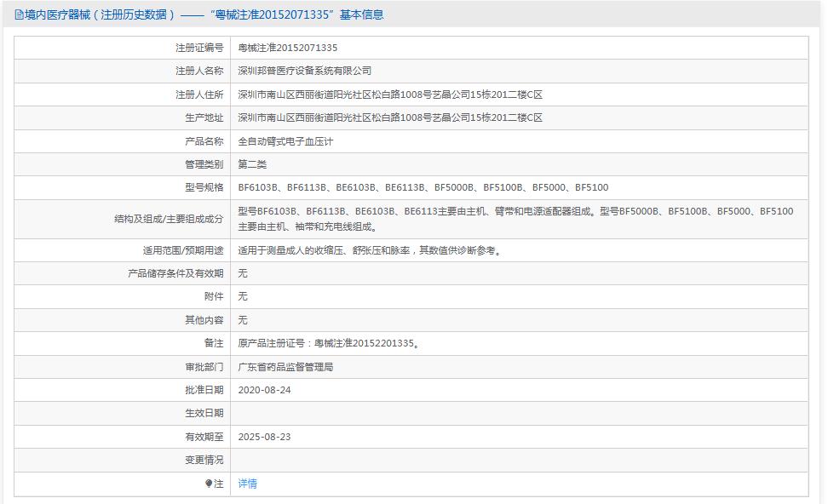Open the 详情 link
828x504 pixels.
(x=247, y=484)
